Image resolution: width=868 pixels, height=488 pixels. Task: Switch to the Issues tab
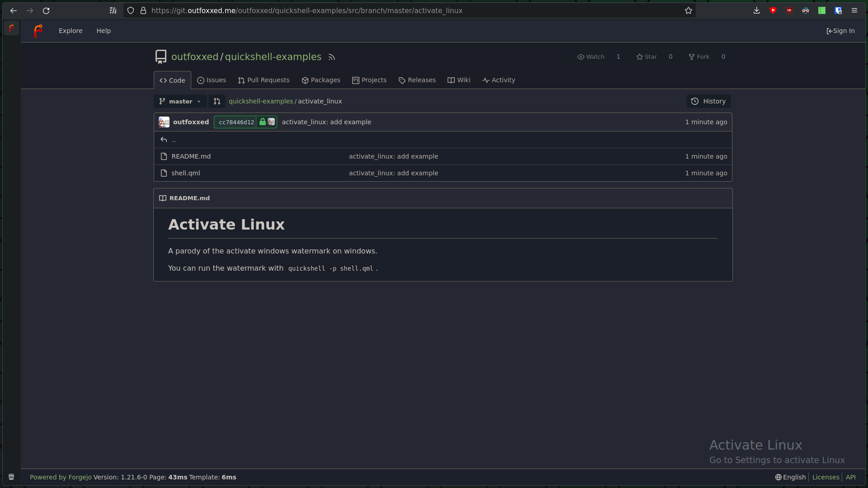(x=212, y=80)
